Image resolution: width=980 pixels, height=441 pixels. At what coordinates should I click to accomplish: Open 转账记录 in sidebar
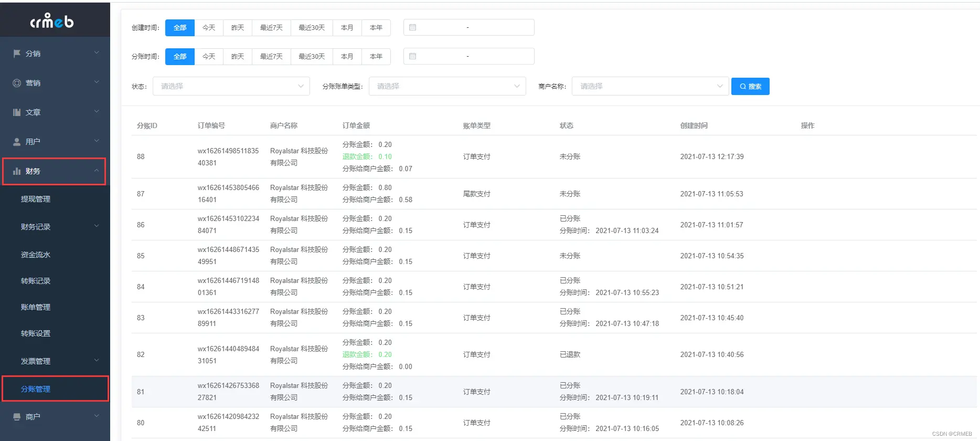point(36,281)
